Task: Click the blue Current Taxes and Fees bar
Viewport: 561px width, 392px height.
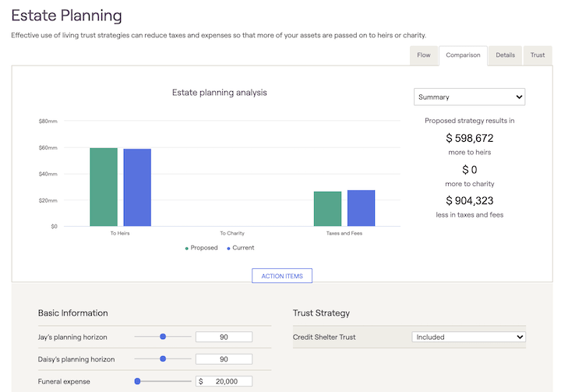Action: [x=361, y=208]
